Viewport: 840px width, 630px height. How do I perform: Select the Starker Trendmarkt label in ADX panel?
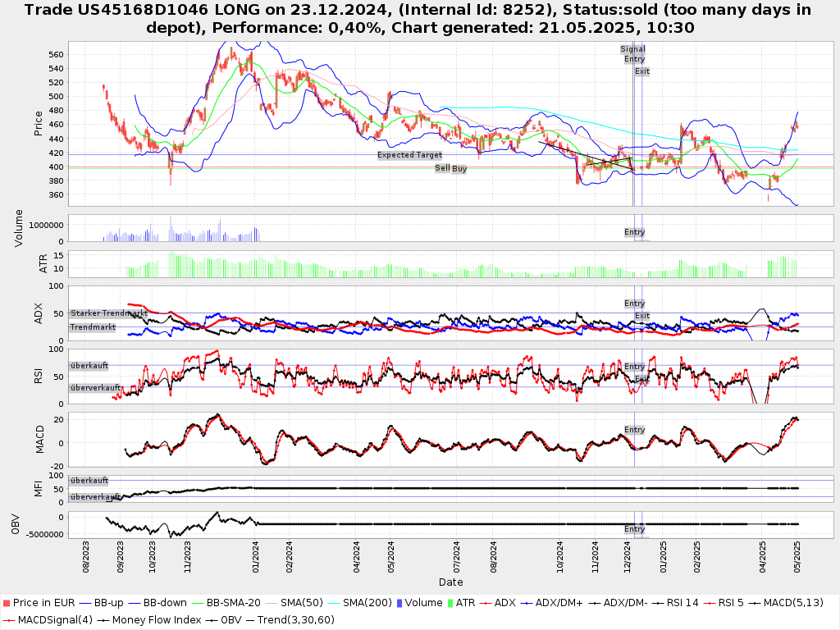tap(108, 313)
